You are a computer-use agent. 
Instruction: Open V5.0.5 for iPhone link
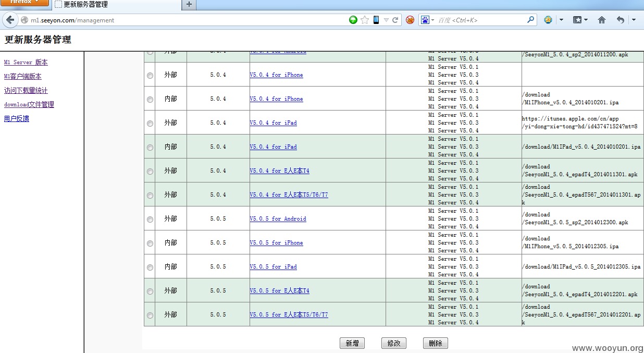[276, 242]
